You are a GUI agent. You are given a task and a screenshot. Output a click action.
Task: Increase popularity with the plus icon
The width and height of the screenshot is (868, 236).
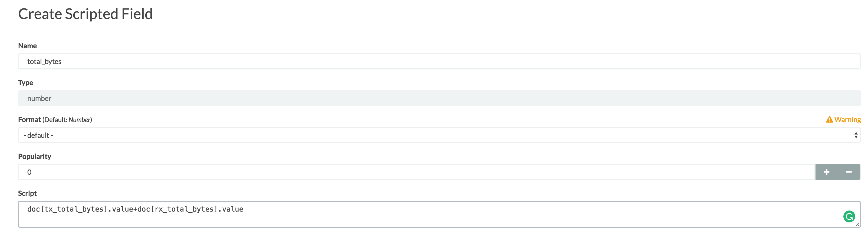pyautogui.click(x=827, y=172)
